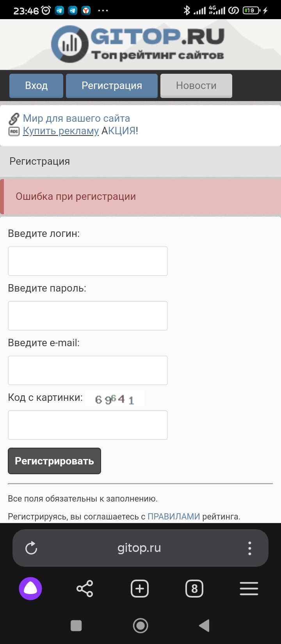Open the ПРАВИЛАМИ rules link
Viewport: 281px width, 644px height.
[174, 516]
